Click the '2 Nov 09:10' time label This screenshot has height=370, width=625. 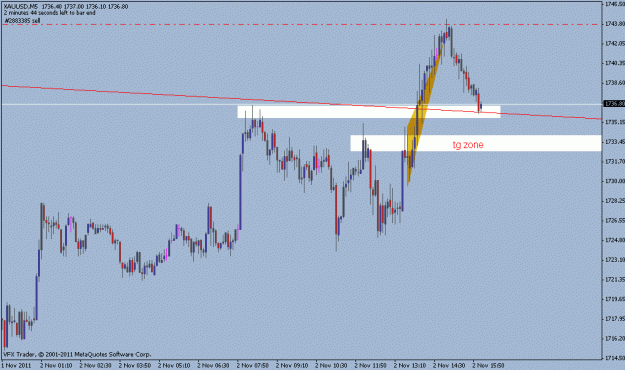(x=292, y=365)
